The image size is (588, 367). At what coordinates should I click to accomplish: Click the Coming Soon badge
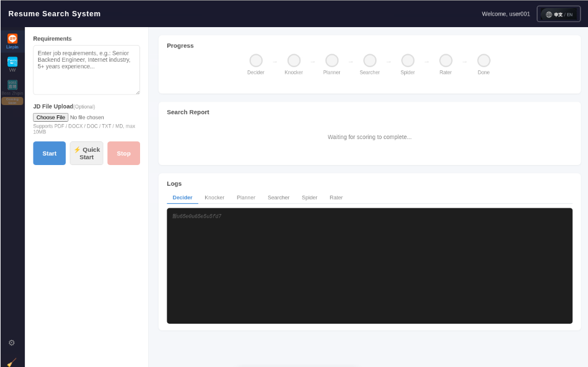(12, 101)
